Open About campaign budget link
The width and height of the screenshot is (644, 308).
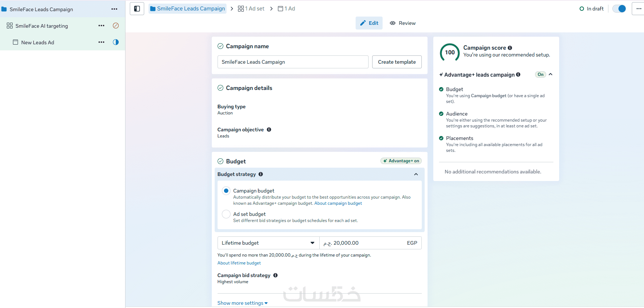(338, 203)
